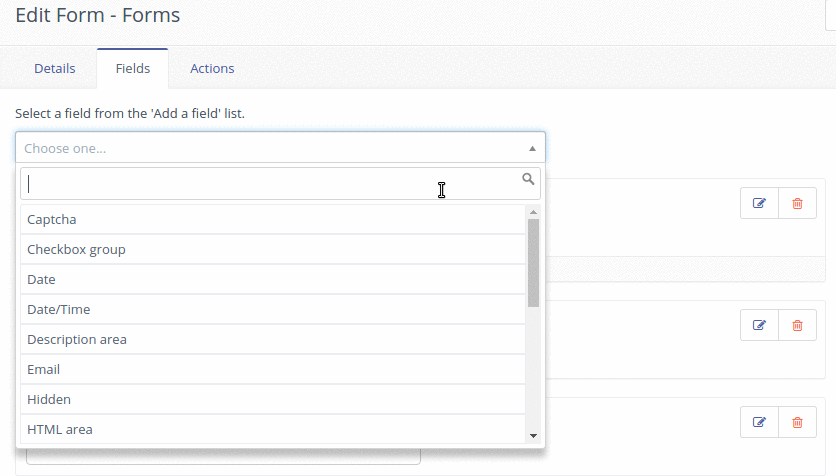Choose the Description area option

[x=272, y=339]
